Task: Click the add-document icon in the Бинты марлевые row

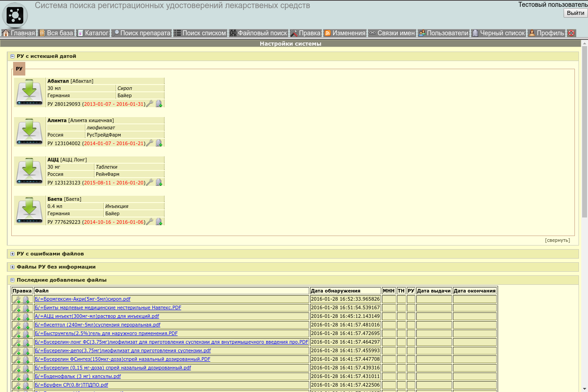Action: click(26, 308)
